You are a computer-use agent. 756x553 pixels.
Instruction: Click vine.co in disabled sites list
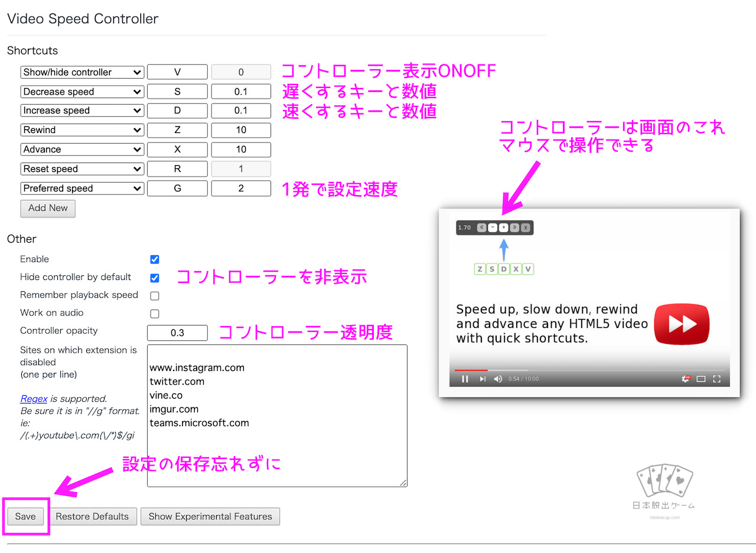(166, 395)
